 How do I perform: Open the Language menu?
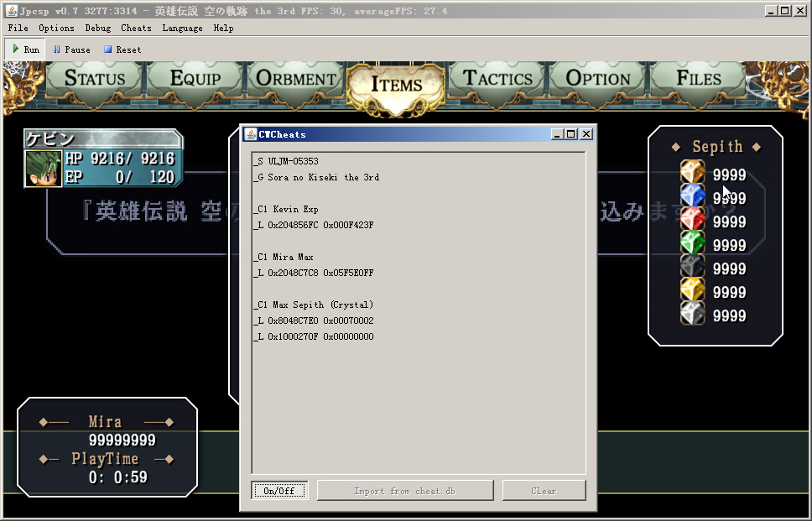point(182,28)
